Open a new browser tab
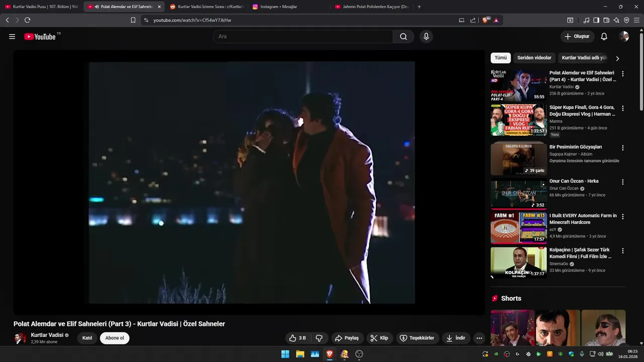644x362 pixels. coord(419,7)
